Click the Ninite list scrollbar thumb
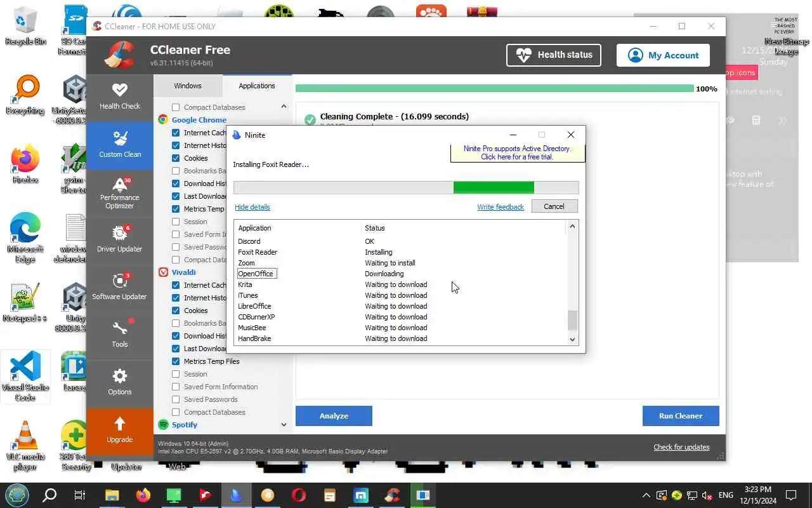The image size is (812, 508). coord(572,321)
